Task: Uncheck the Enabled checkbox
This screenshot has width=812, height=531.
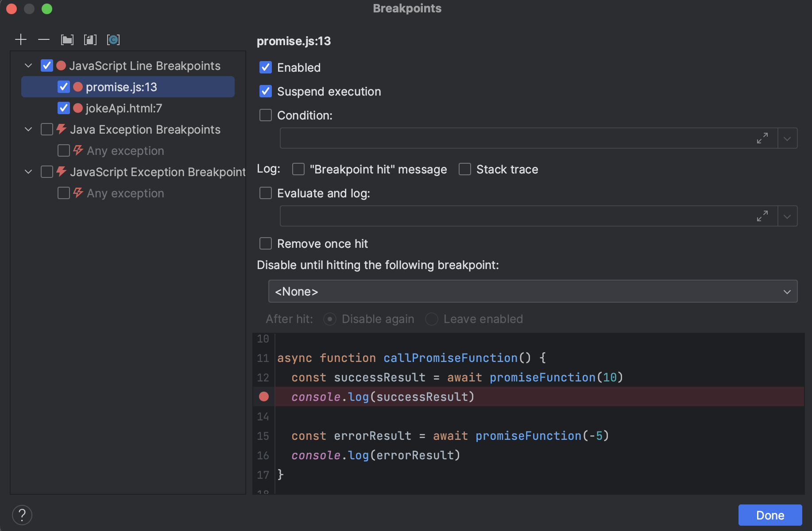Action: tap(266, 67)
